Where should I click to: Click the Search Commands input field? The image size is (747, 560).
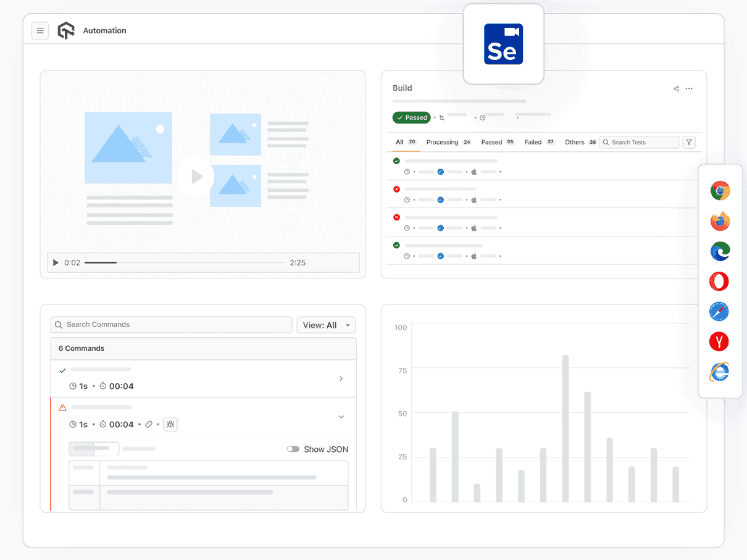tap(172, 325)
